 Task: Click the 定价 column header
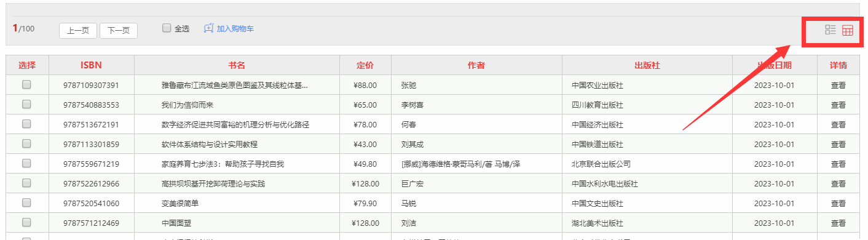tap(365, 65)
